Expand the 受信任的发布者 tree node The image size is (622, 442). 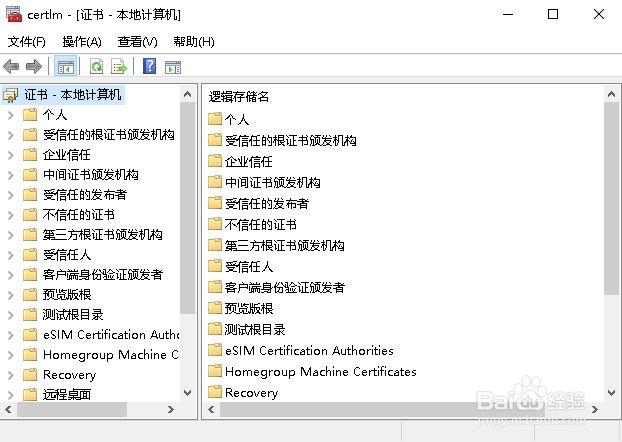(11, 195)
